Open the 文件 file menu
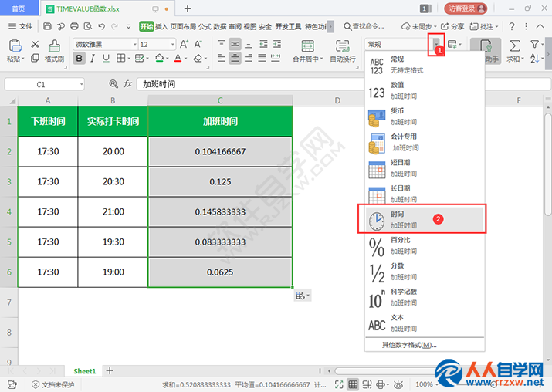Screen dimensions: 552x392 [x=21, y=26]
